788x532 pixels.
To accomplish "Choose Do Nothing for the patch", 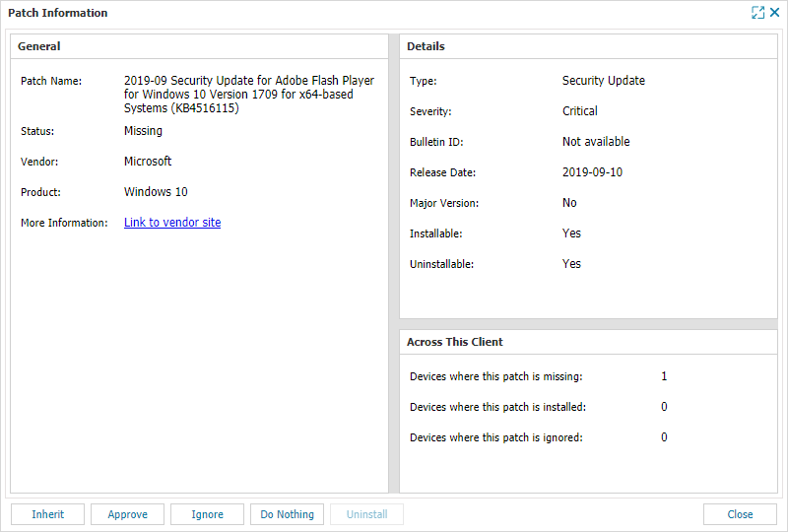I will click(x=287, y=514).
